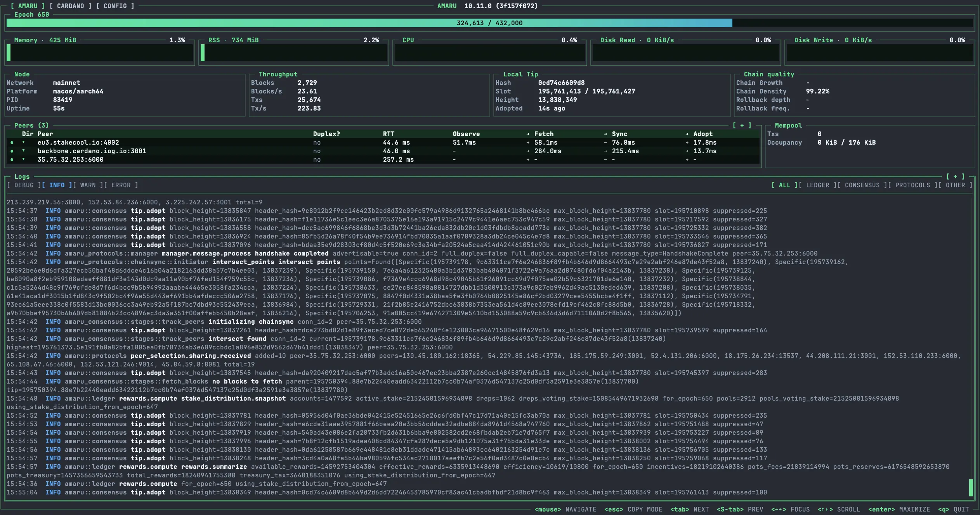This screenshot has width=980, height=515.
Task: Click the Epoch 650 progress bar
Action: click(x=489, y=23)
